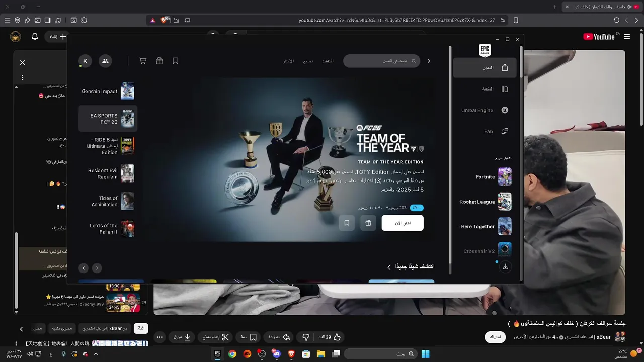Like the YouTube video
Screen dimensions: 644x362
[330, 337]
